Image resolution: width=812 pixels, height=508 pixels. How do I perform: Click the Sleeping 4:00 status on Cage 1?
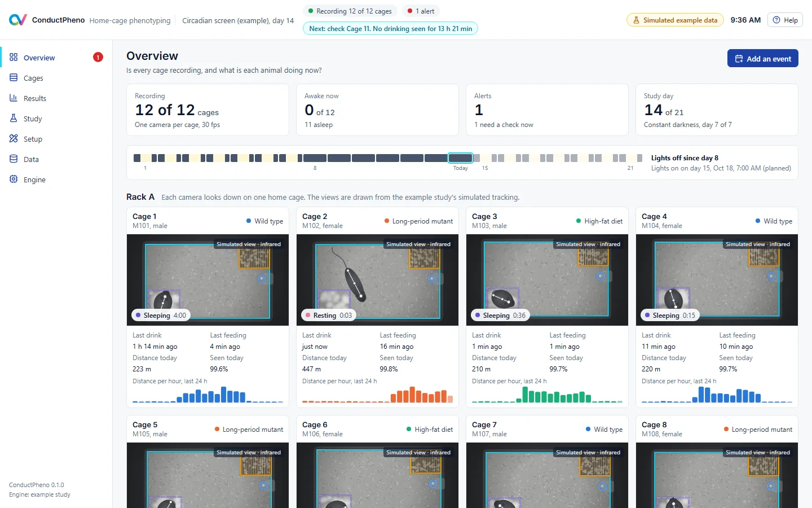161,316
